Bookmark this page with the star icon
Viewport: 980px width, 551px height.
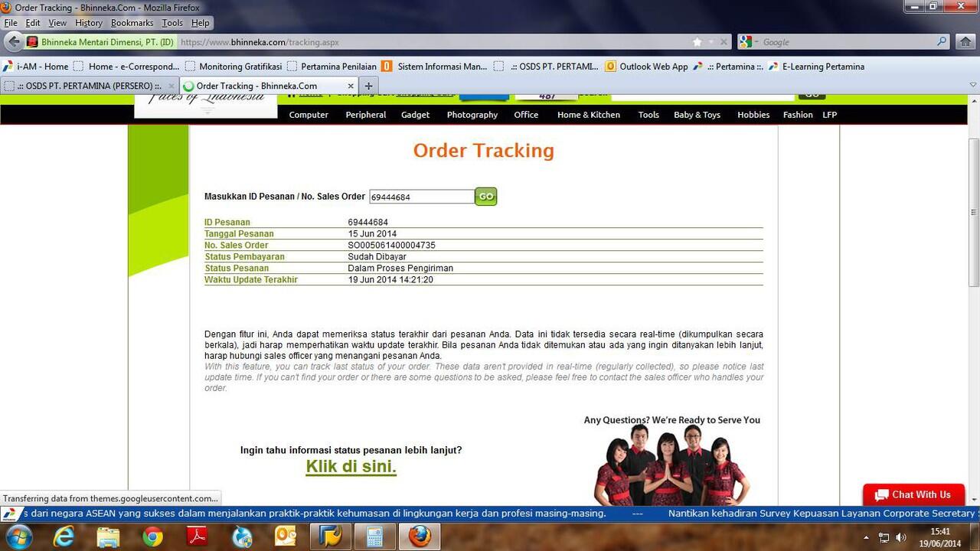click(697, 42)
